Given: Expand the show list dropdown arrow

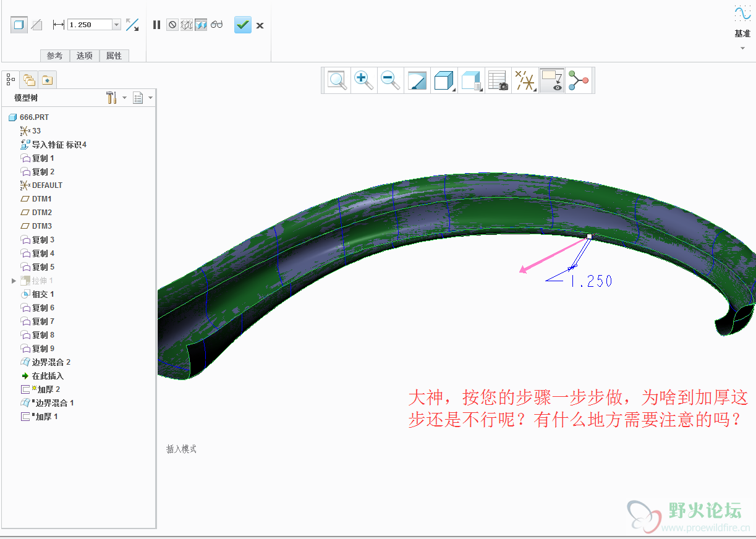Looking at the screenshot, I should [x=150, y=98].
